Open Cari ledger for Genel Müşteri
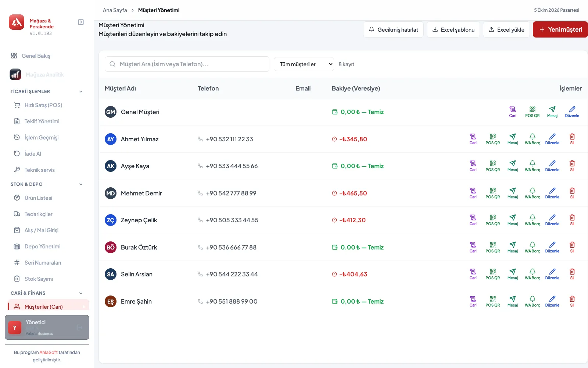588x368 pixels. click(x=513, y=112)
